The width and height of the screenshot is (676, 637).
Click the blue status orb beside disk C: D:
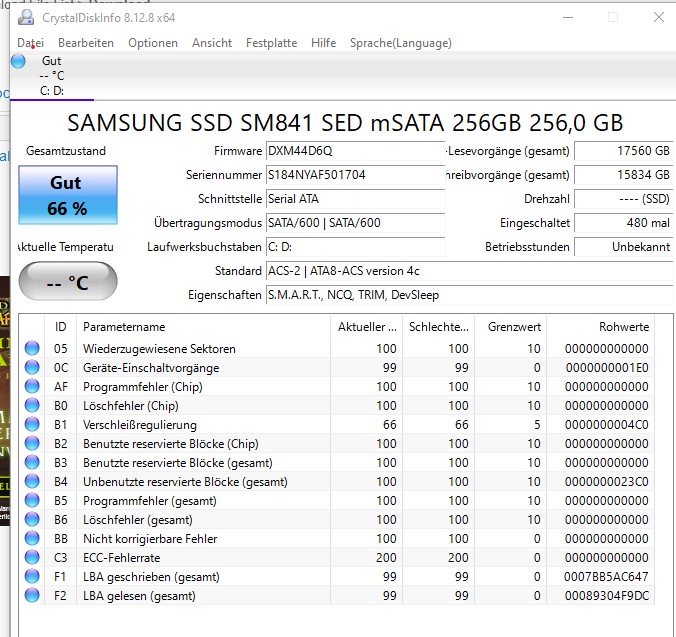(18, 61)
